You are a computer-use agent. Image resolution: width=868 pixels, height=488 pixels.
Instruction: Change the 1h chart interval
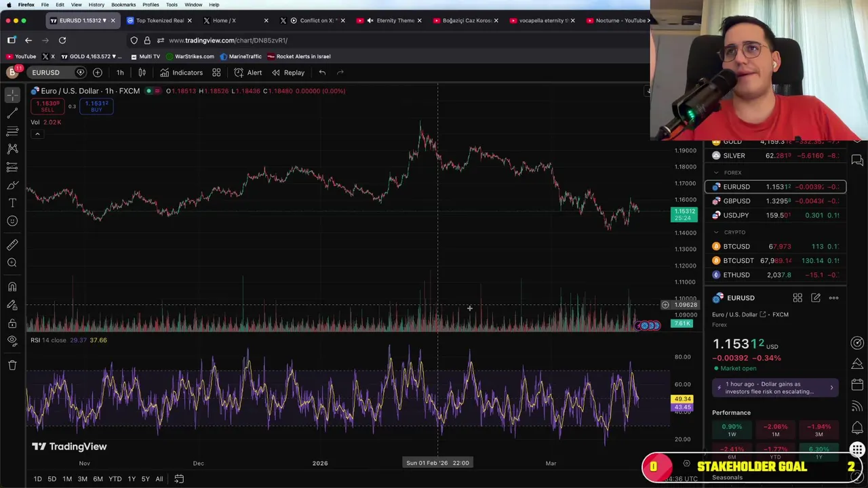[120, 73]
